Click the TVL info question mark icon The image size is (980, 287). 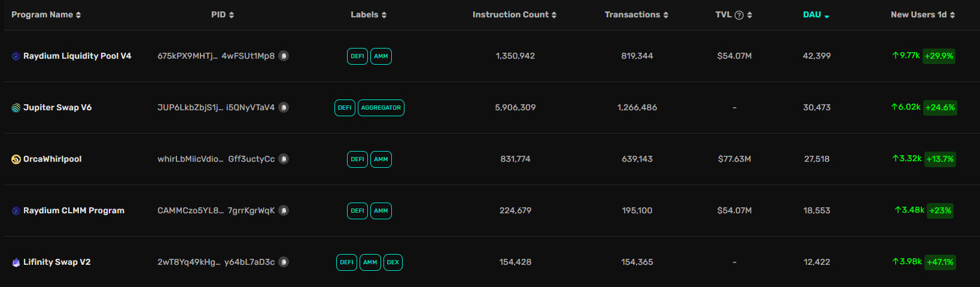pos(739,15)
